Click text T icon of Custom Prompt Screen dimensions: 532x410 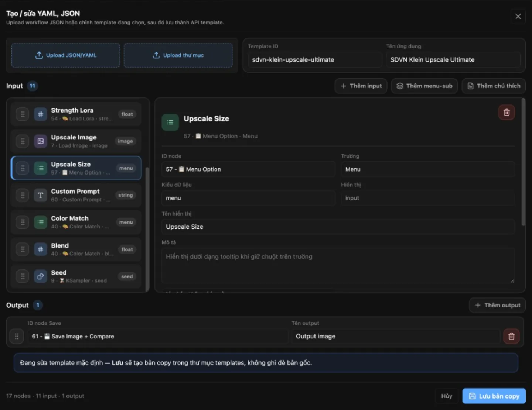[41, 195]
